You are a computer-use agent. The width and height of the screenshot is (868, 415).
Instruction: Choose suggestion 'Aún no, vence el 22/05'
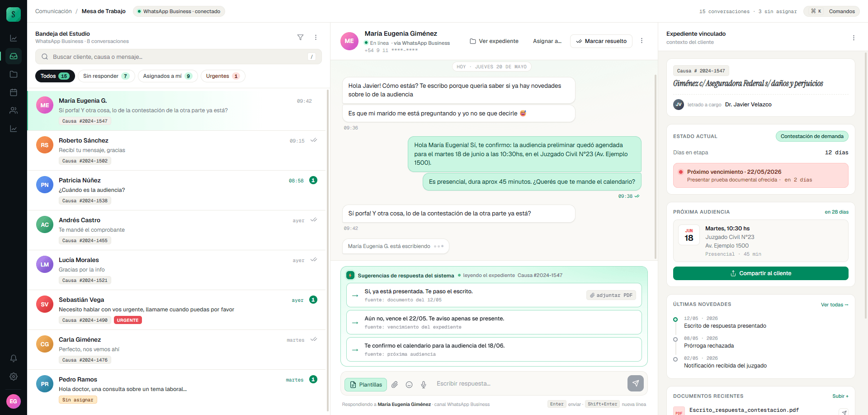point(494,322)
